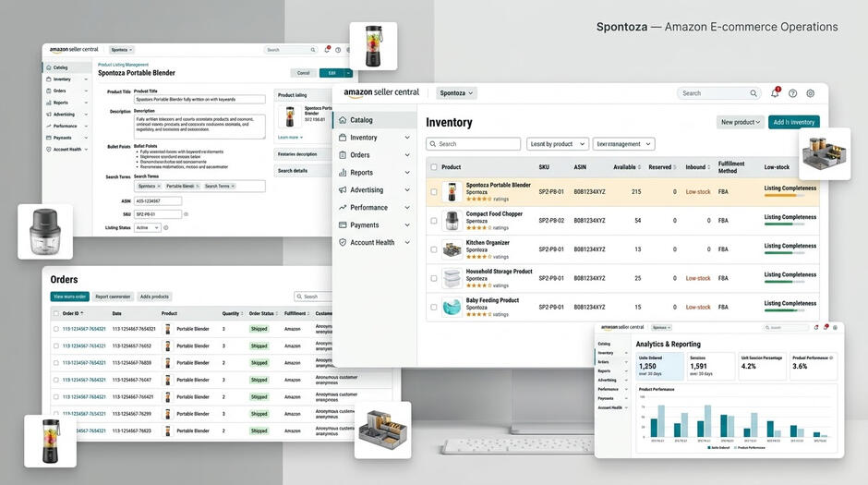The height and width of the screenshot is (485, 868).
Task: Click search magnifier in listing editor header
Action: [x=313, y=50]
